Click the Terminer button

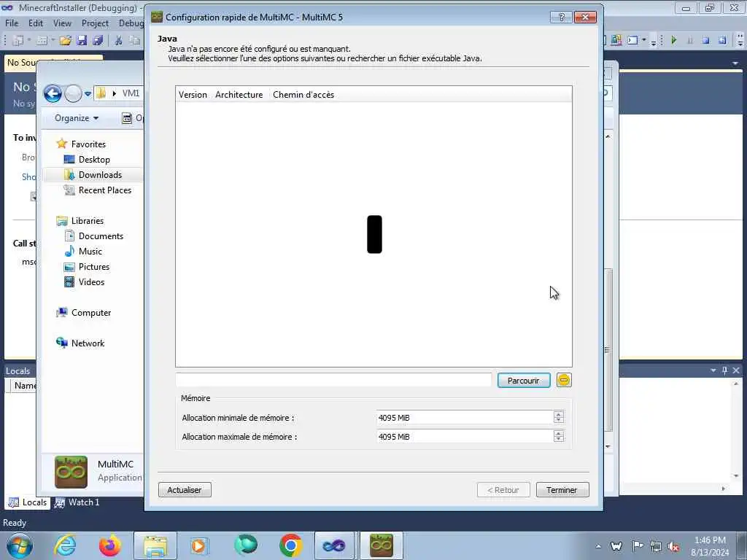click(x=562, y=490)
